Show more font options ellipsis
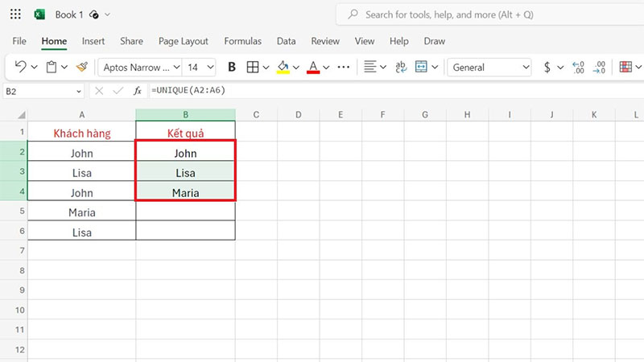The width and height of the screenshot is (644, 362). point(343,68)
